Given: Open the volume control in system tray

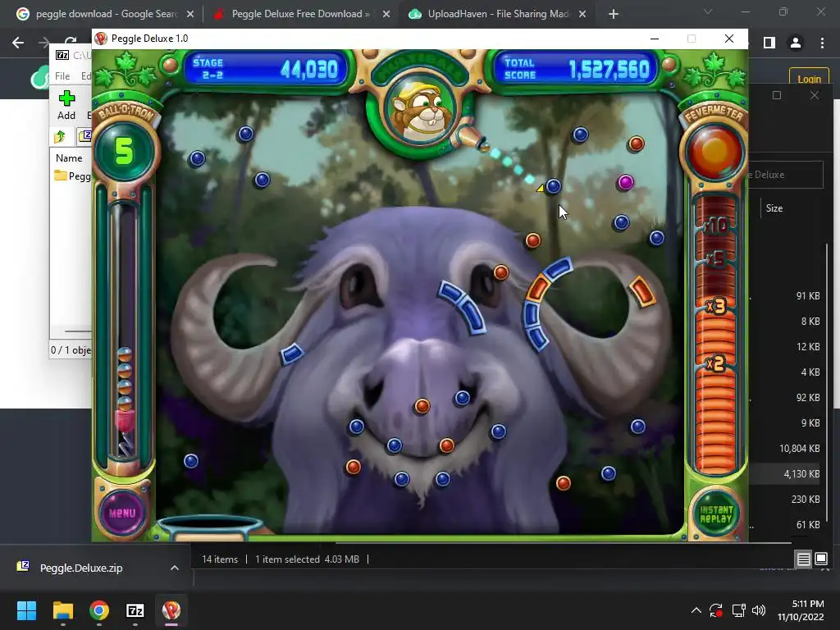Looking at the screenshot, I should pos(759,610).
